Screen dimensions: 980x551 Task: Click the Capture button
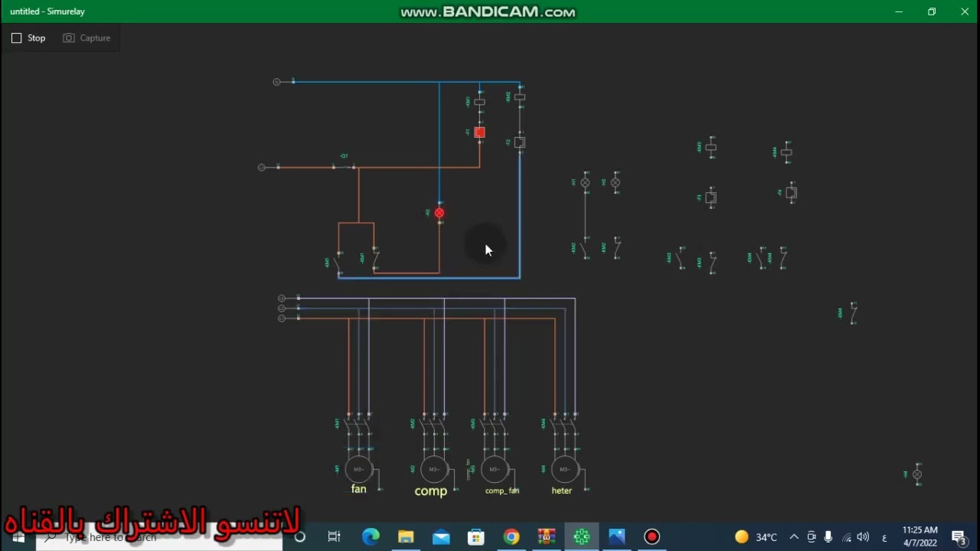(x=87, y=37)
